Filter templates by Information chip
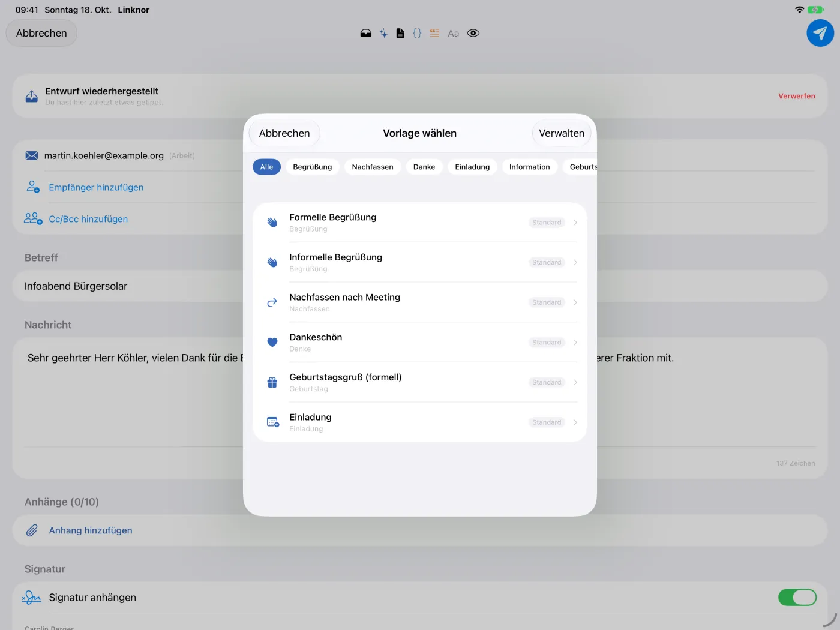This screenshot has height=630, width=840. pos(530,167)
